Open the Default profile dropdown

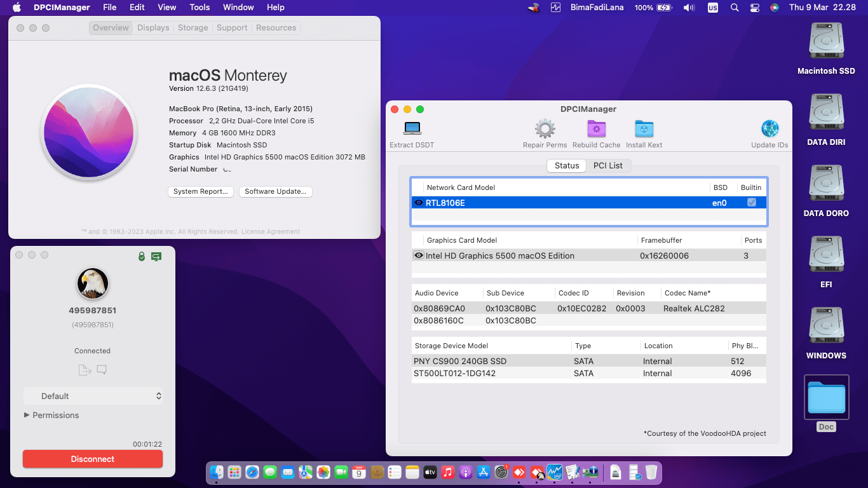(x=93, y=396)
